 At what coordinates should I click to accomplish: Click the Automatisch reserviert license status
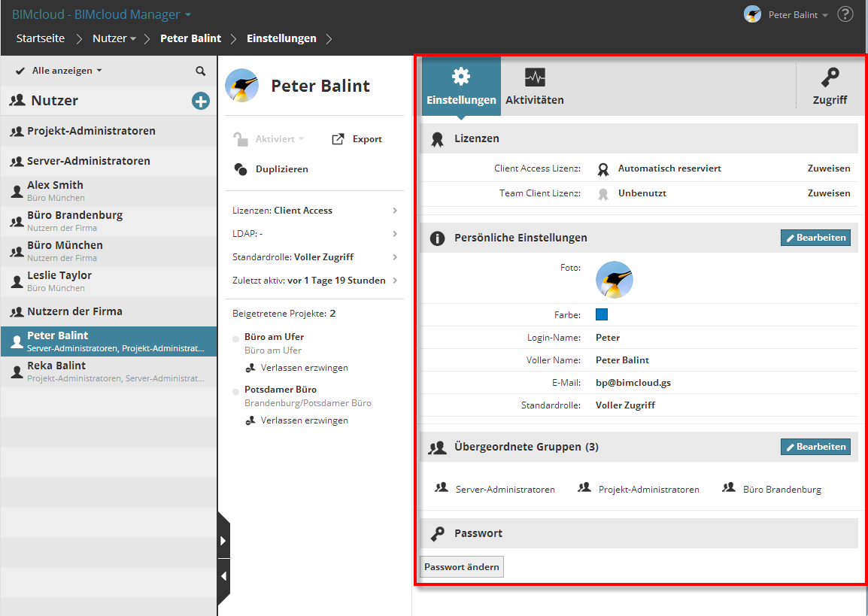click(669, 168)
